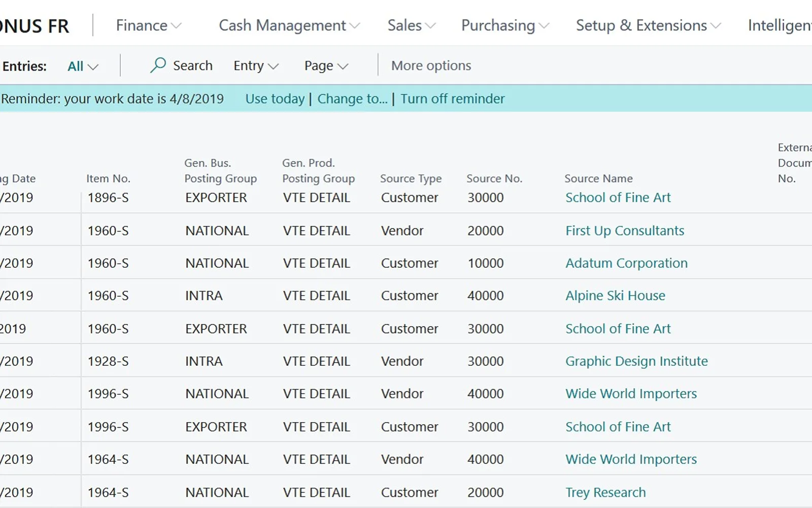This screenshot has height=508, width=812.
Task: Click the Search button label
Action: [192, 66]
